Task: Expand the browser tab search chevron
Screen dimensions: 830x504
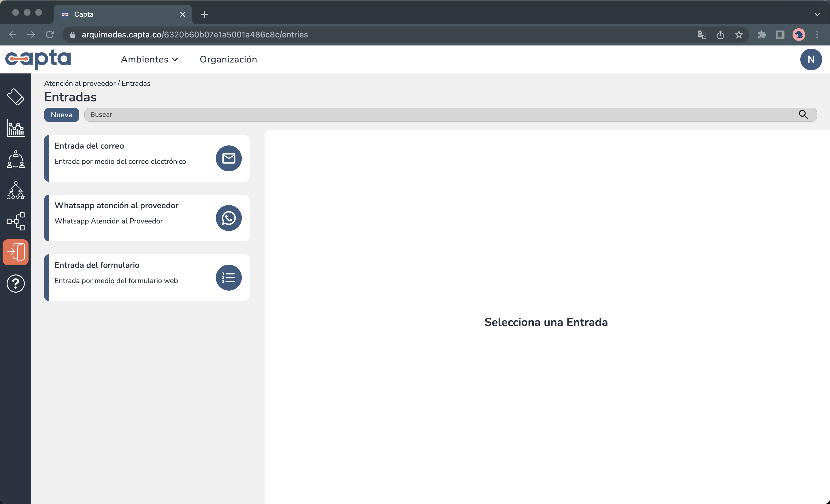Action: 817,14
